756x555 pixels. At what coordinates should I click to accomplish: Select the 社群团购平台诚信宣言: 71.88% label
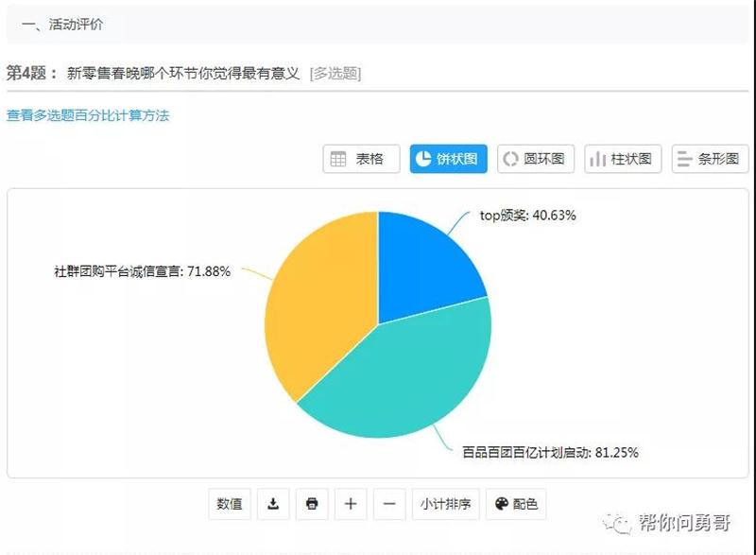(142, 271)
